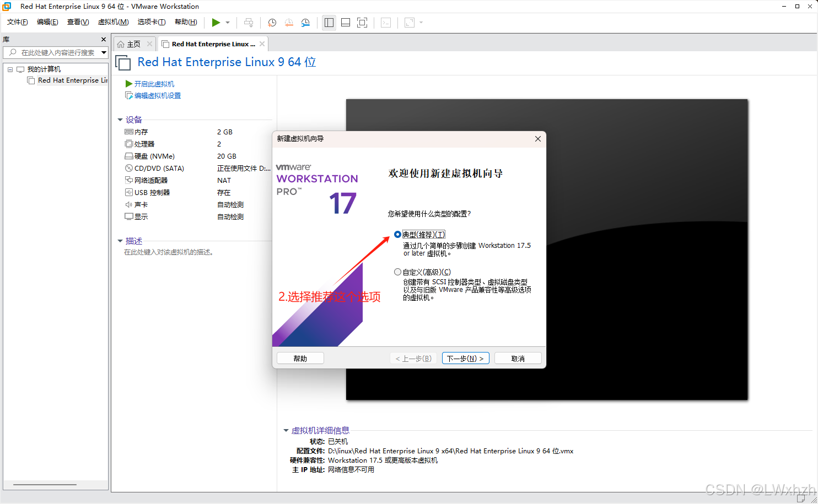Screen dimensions: 818x504
Task: Click the 网络适配器 network adapter icon
Action: coord(129,180)
